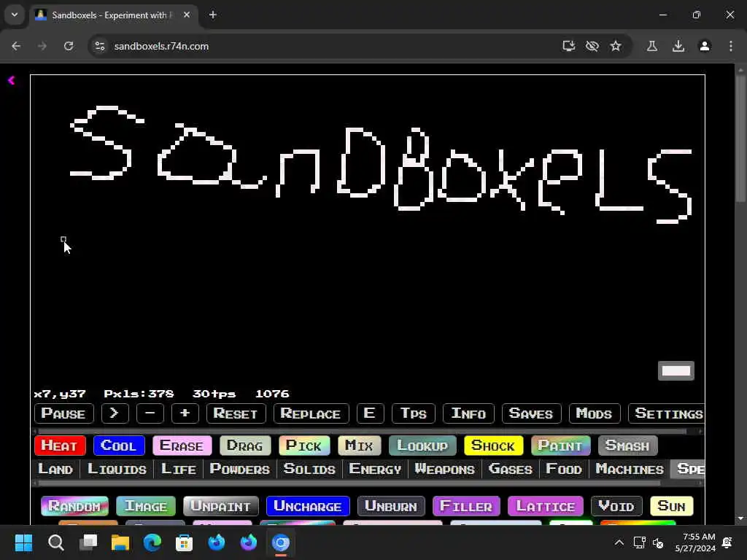747x560 pixels.
Task: Open Chrome three-dot menu
Action: click(731, 46)
